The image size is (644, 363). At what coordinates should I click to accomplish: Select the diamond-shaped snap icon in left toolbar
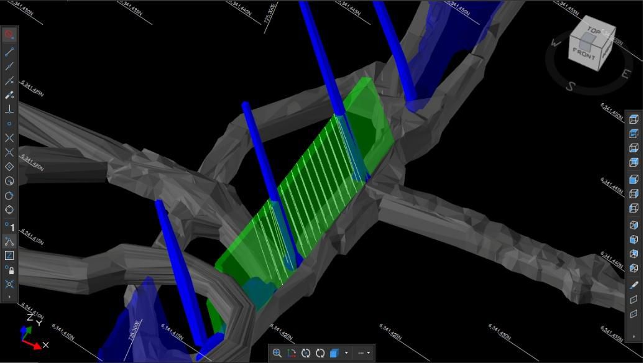tap(9, 167)
